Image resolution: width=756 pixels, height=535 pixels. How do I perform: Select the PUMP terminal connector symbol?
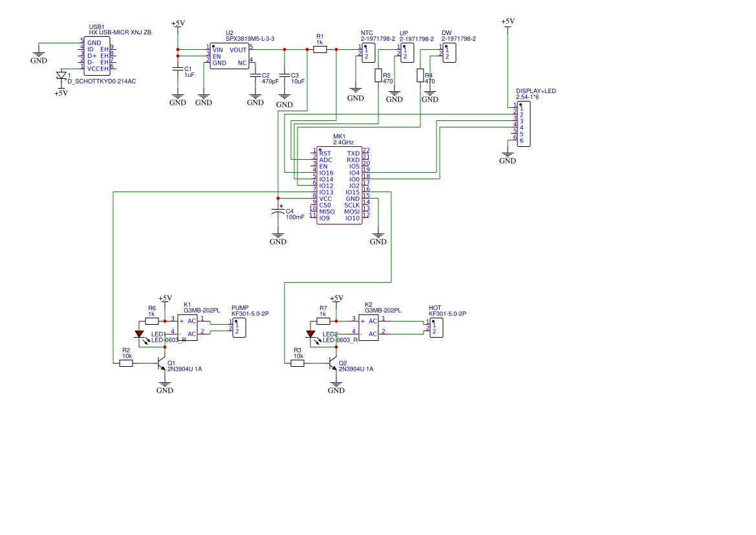pos(239,328)
